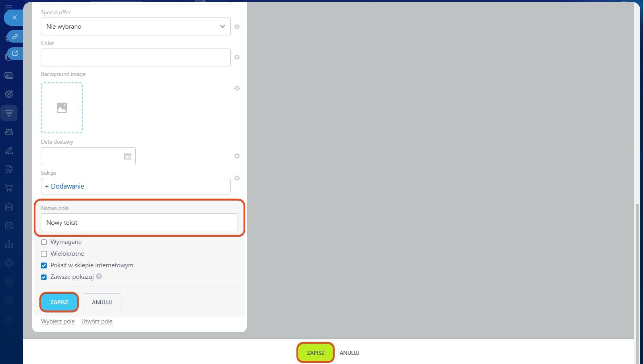Click ANULUJ next to the blue ZAPISZ button

click(x=102, y=302)
